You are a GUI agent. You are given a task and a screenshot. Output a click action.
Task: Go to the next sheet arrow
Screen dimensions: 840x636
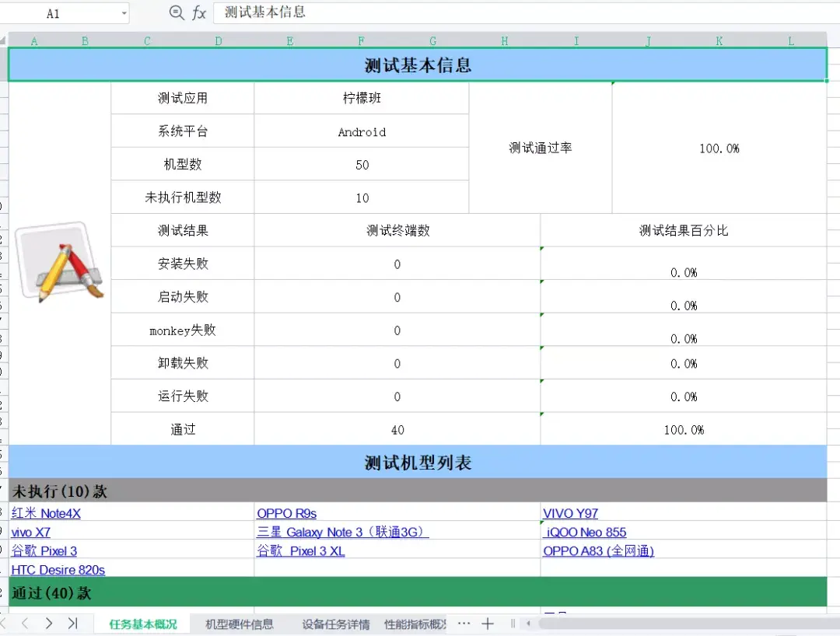coord(49,623)
